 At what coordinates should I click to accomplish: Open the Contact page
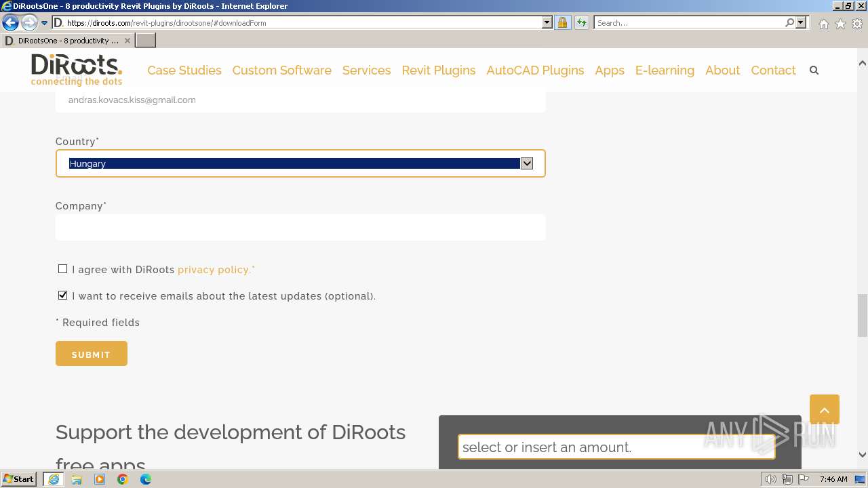point(773,70)
